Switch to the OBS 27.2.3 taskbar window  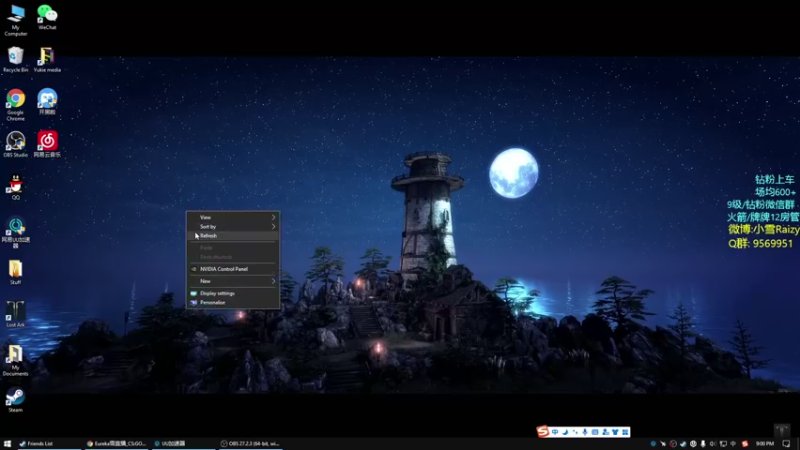pyautogui.click(x=250, y=444)
